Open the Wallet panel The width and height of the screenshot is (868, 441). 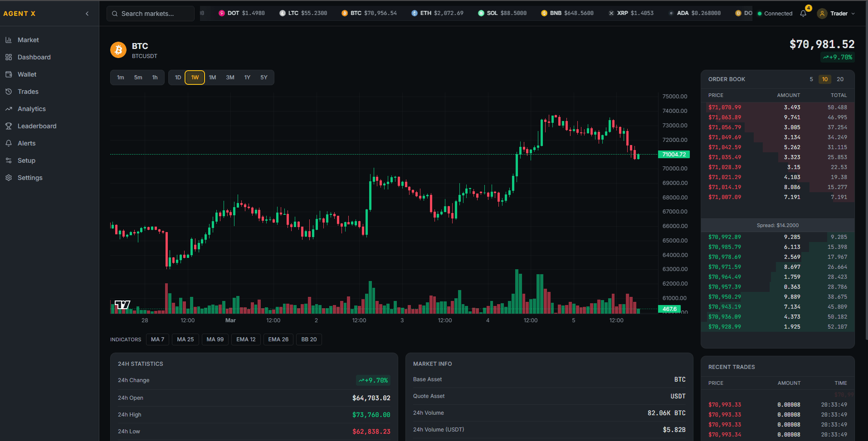coord(27,74)
